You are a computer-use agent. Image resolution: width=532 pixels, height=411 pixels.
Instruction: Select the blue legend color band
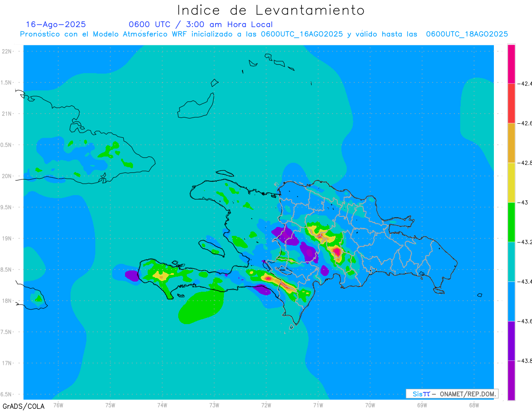click(511, 301)
